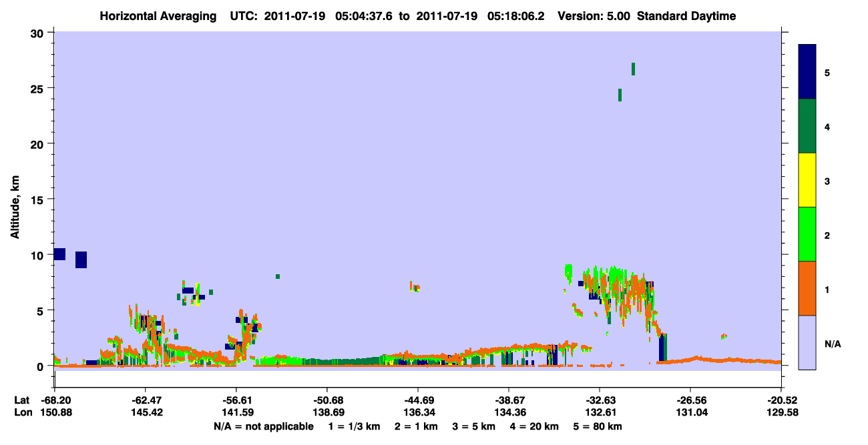Click the longitude value 131.04
Screen dimensions: 868x445
click(x=690, y=412)
